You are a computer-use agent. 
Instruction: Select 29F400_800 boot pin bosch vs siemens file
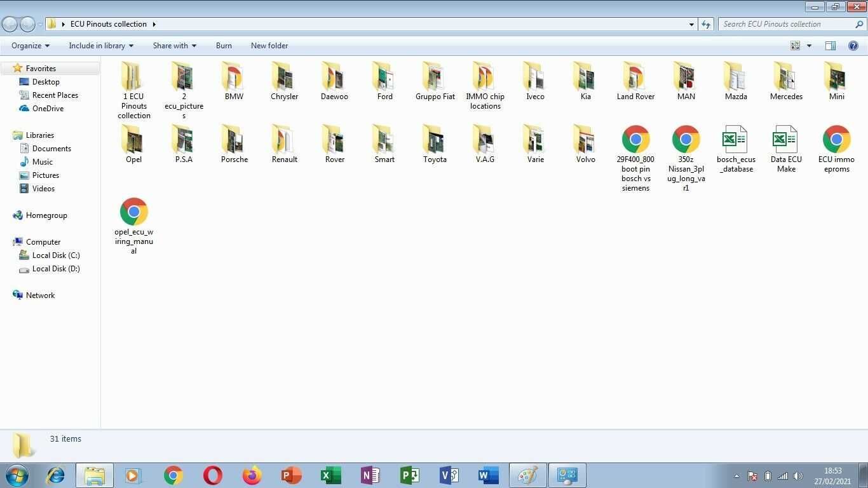tap(635, 159)
